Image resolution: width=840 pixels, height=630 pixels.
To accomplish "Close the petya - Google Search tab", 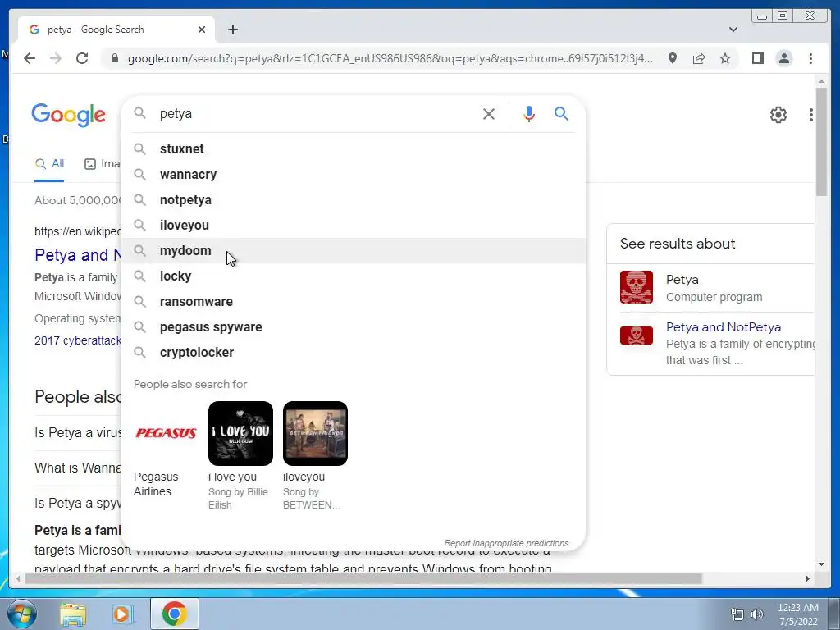I will [202, 30].
